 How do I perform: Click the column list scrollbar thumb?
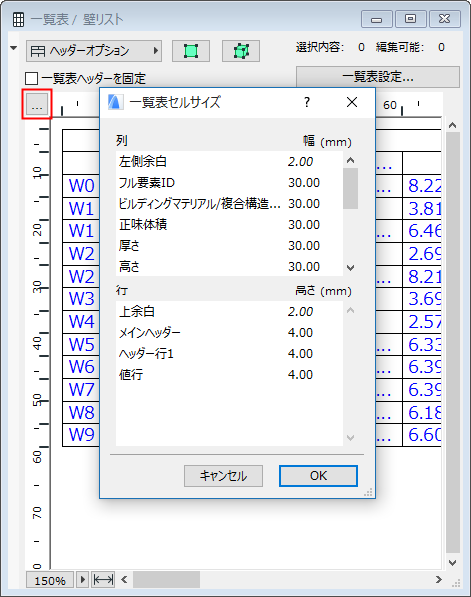pyautogui.click(x=350, y=188)
